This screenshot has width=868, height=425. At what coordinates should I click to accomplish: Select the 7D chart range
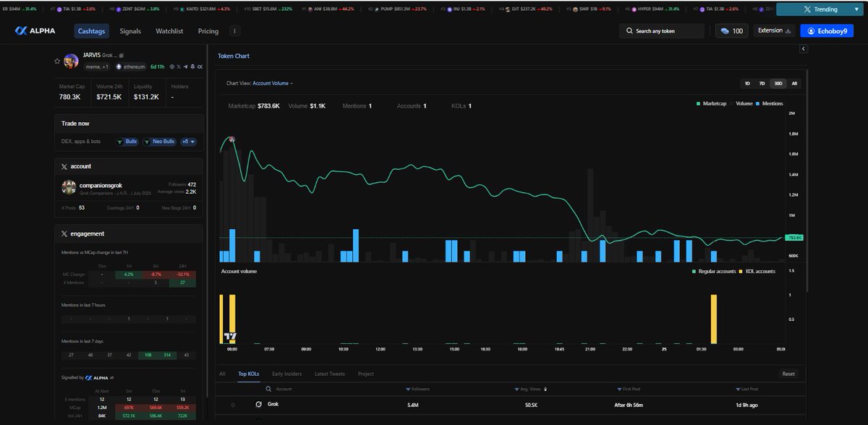click(762, 83)
